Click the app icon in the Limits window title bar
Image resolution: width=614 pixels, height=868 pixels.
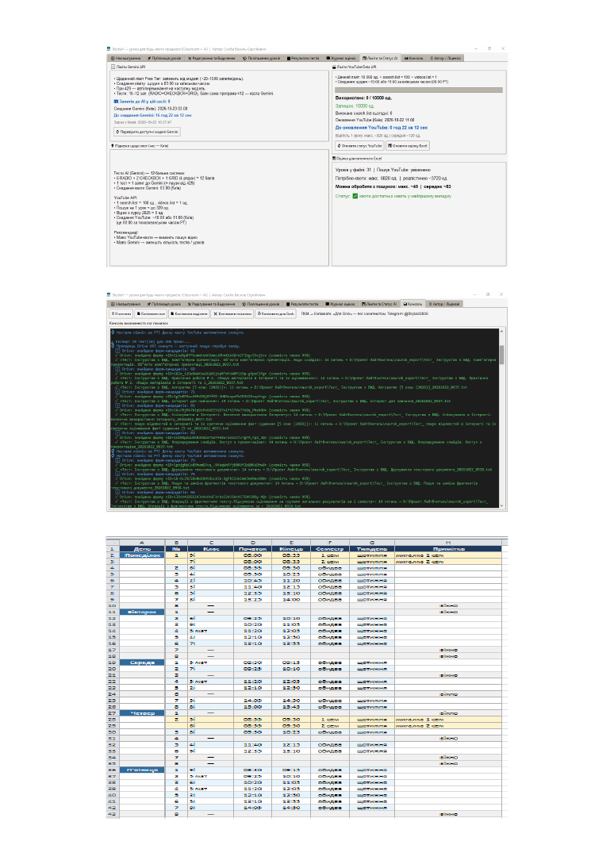tap(109, 48)
